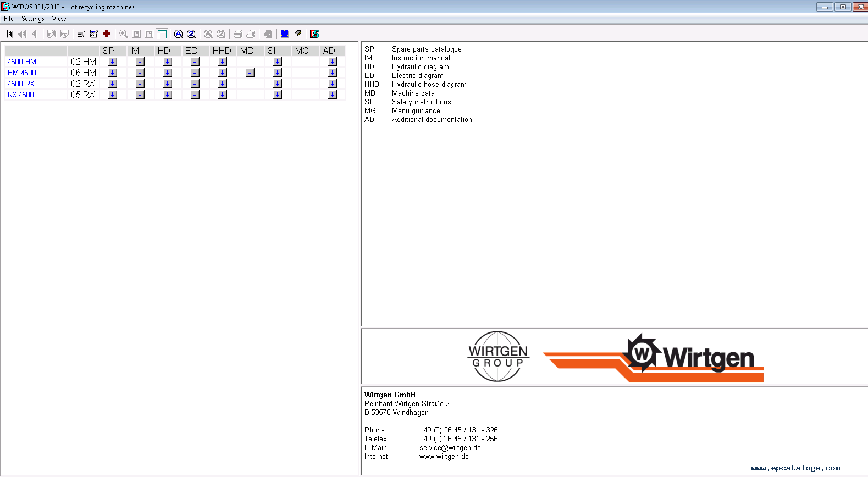Click the blue dotted selection icon
Image resolution: width=868 pixels, height=477 pixels.
285,34
